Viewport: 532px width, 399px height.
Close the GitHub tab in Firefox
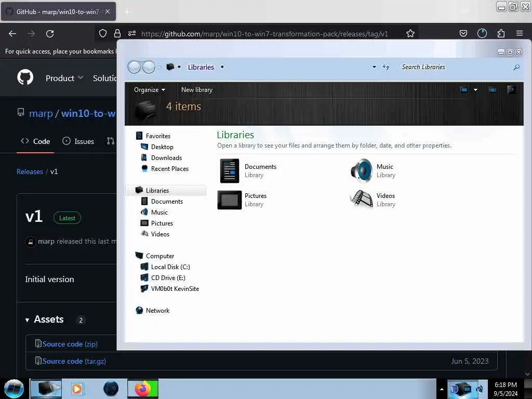click(x=108, y=11)
